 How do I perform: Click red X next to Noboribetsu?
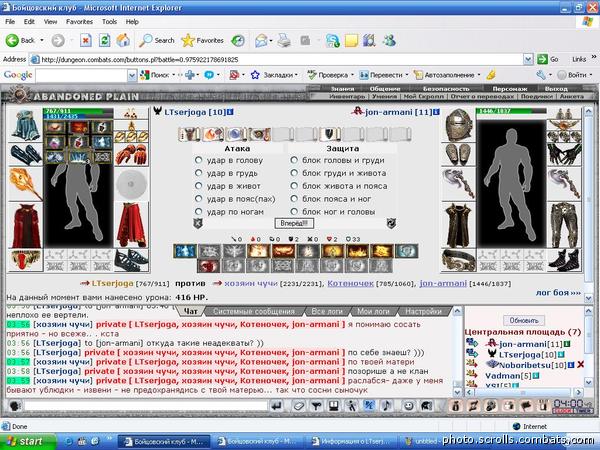pyautogui.click(x=580, y=365)
